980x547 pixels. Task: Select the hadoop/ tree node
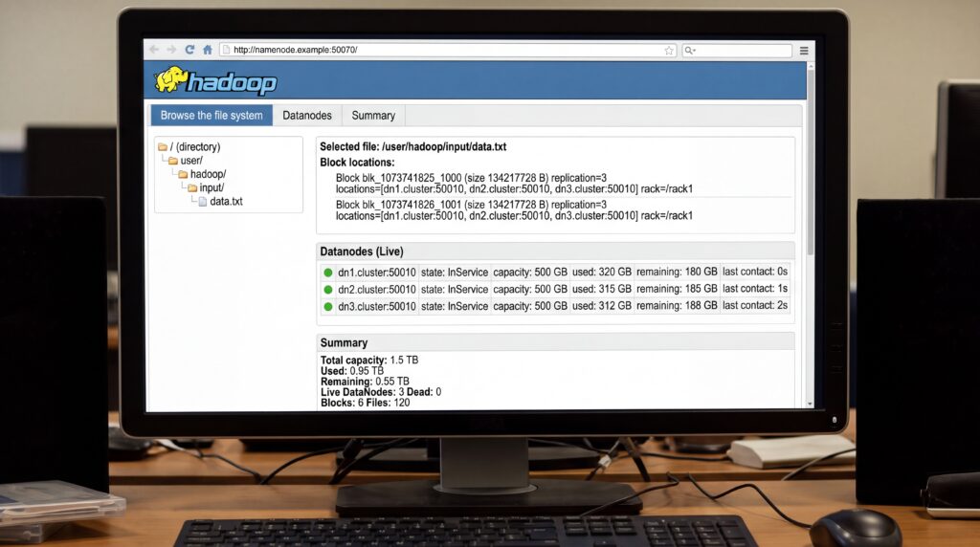(208, 174)
